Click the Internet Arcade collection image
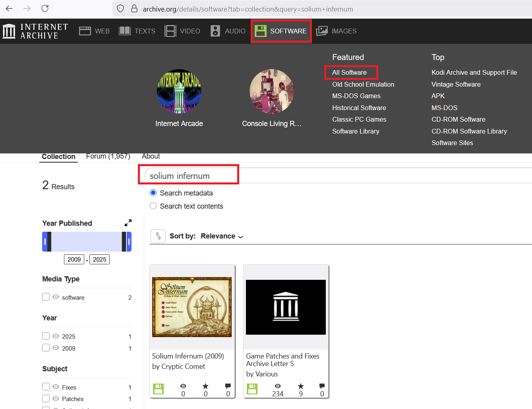532x409 pixels. [179, 91]
